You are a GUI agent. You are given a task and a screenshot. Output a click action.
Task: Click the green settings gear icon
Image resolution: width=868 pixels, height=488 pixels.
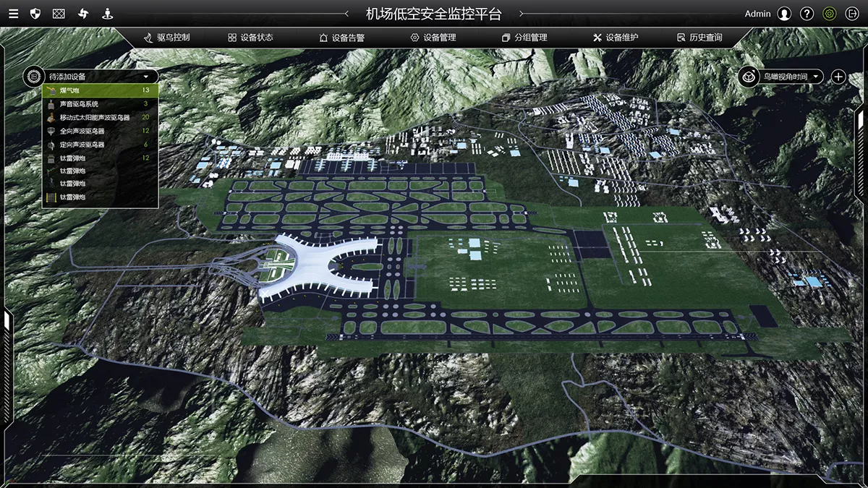click(830, 14)
